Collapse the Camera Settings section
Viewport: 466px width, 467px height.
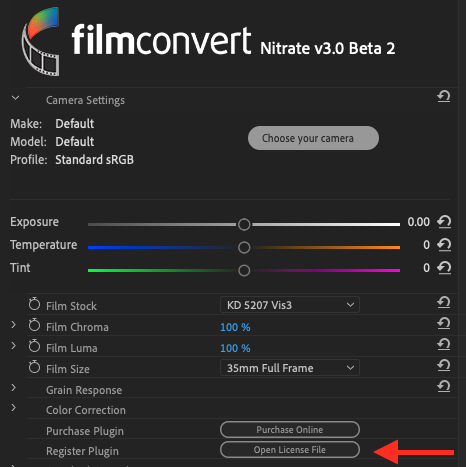pyautogui.click(x=15, y=98)
